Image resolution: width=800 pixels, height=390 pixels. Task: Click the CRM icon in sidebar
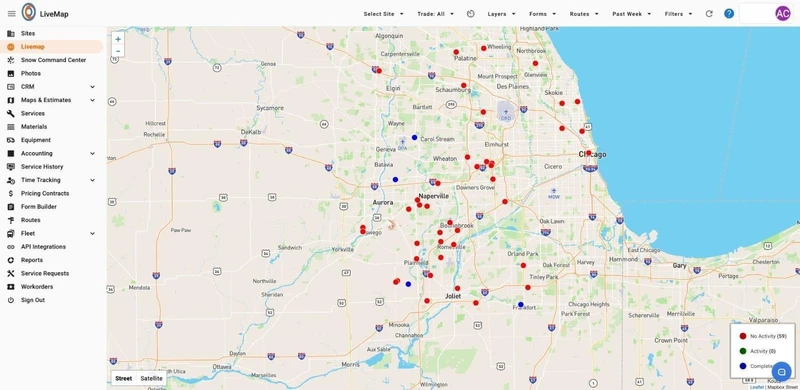pos(11,87)
